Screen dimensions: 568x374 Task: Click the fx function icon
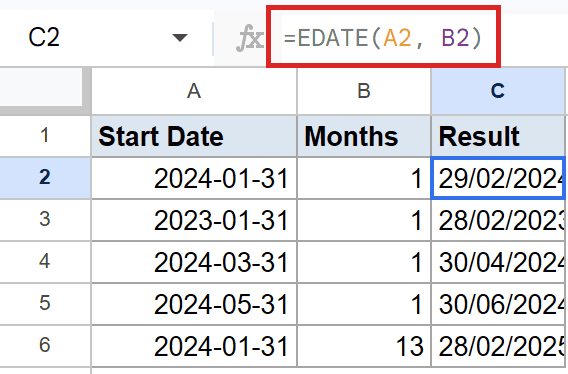point(250,37)
